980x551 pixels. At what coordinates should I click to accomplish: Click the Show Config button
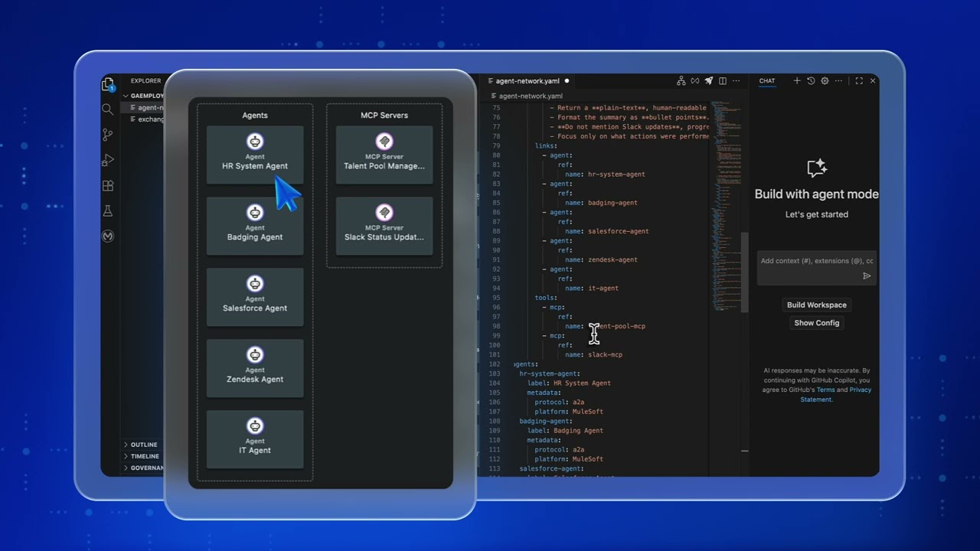click(x=817, y=323)
